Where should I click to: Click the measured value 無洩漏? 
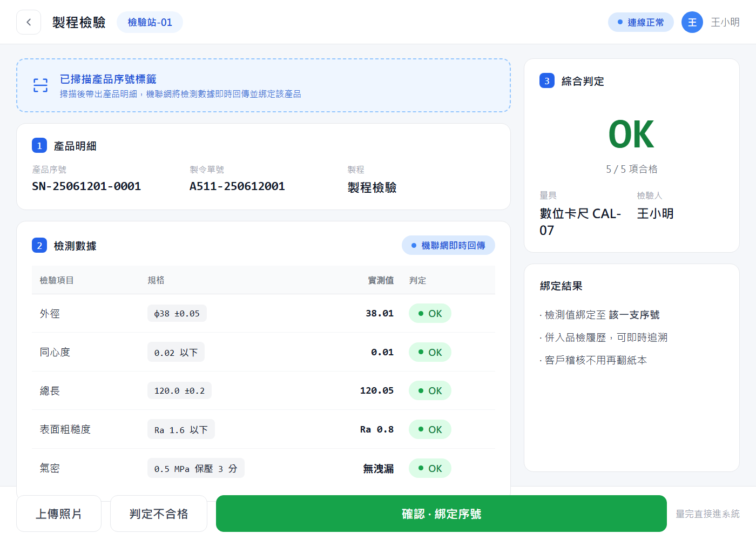tap(378, 469)
